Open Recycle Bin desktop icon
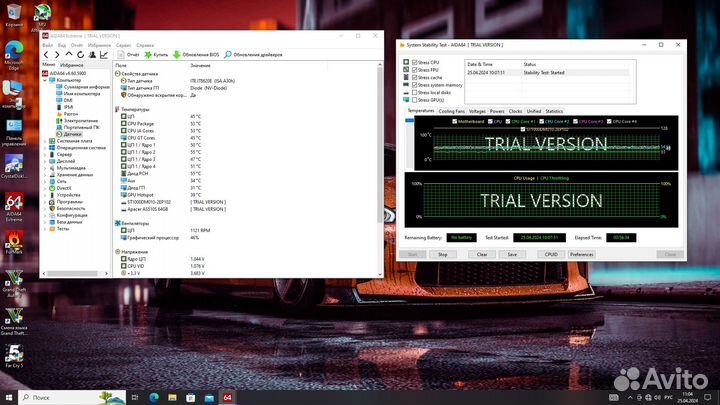 14,15
